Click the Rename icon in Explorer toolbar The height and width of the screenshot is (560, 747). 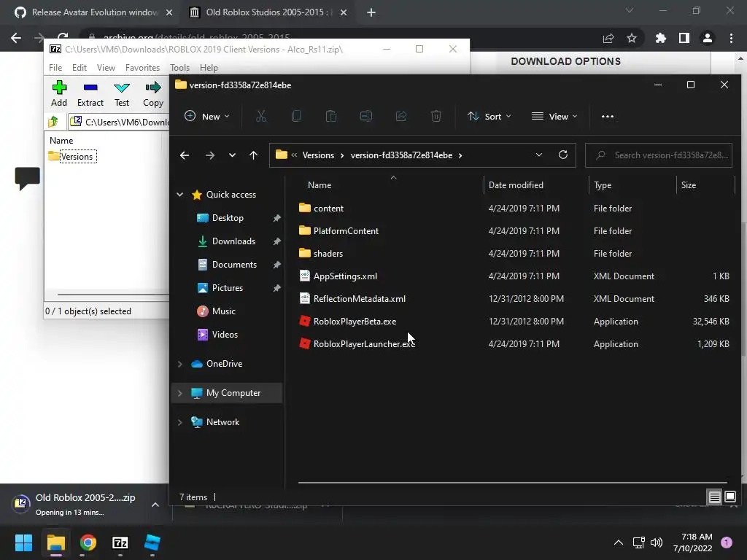366,116
